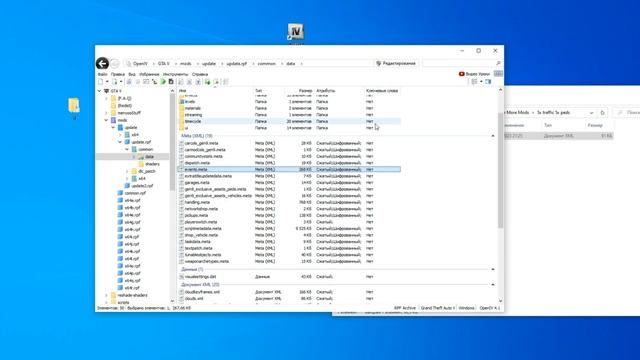The width and height of the screenshot is (640, 360).
Task: Select the timecycle folder row
Action: click(289, 121)
